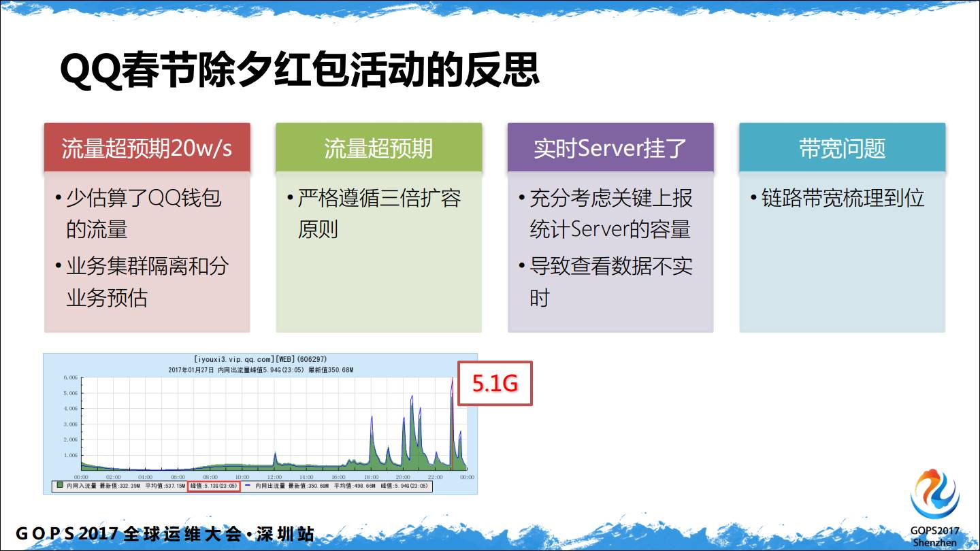Click the 16:00 x-axis label
The height and width of the screenshot is (551, 980).
pos(338,477)
